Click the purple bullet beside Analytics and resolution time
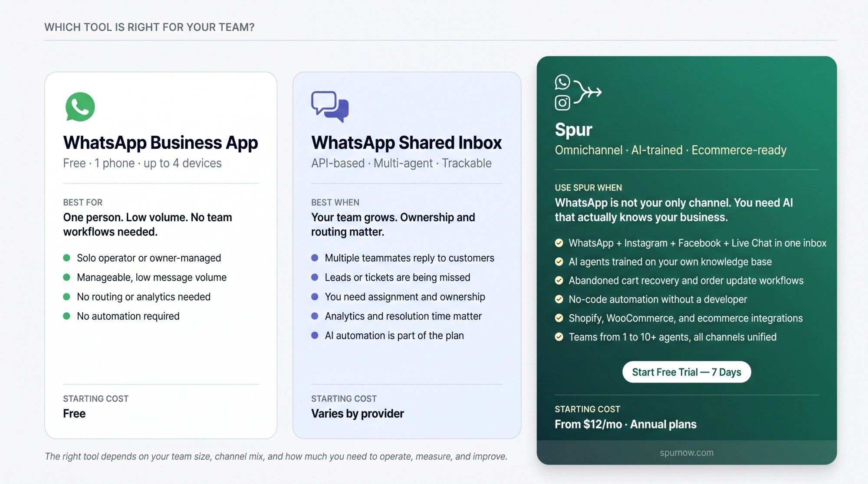The width and height of the screenshot is (868, 484). tap(315, 316)
